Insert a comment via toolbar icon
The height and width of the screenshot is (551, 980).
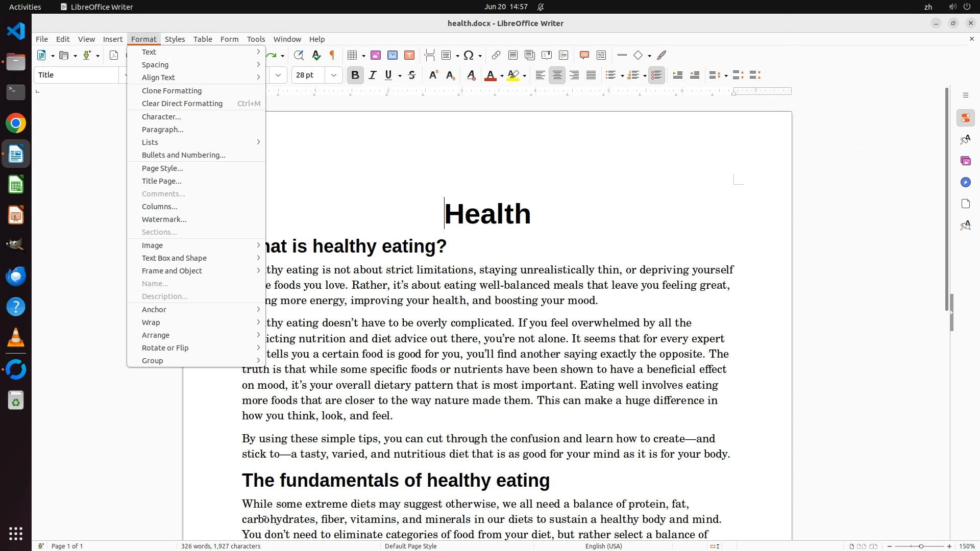(x=584, y=55)
